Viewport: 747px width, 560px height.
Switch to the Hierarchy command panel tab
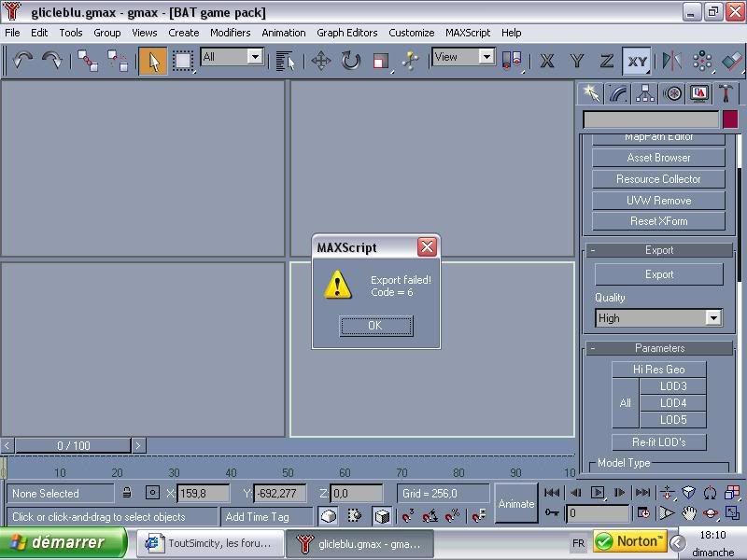point(645,93)
